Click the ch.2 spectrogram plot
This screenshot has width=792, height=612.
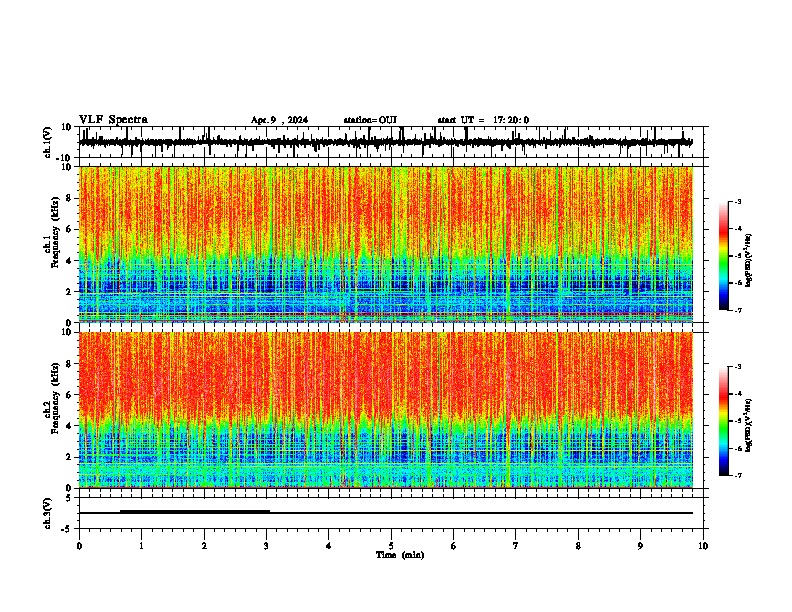(x=386, y=410)
